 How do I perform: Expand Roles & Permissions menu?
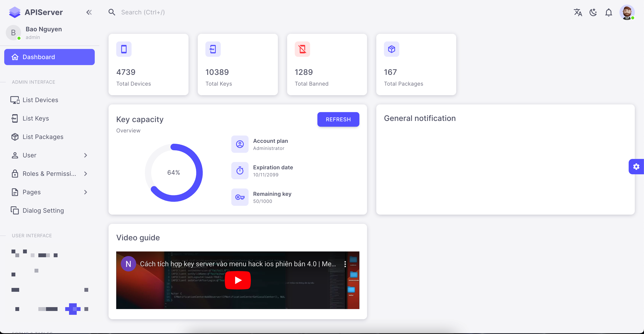coord(49,174)
